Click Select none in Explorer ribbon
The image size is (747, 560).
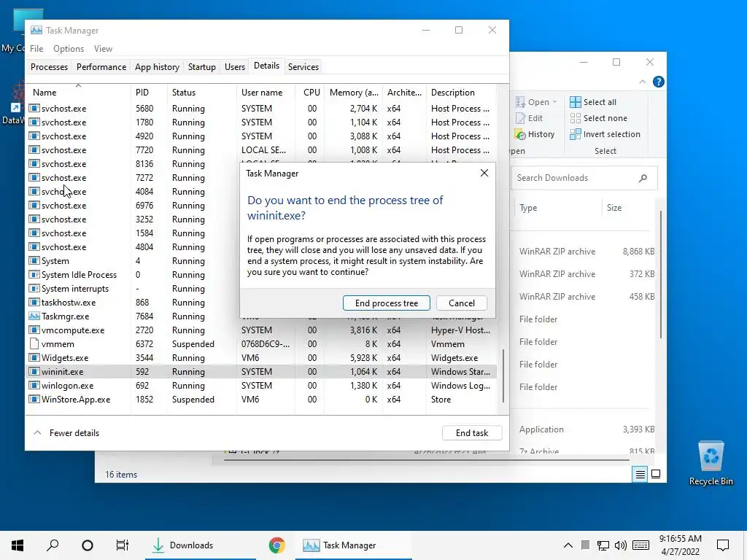tap(598, 118)
